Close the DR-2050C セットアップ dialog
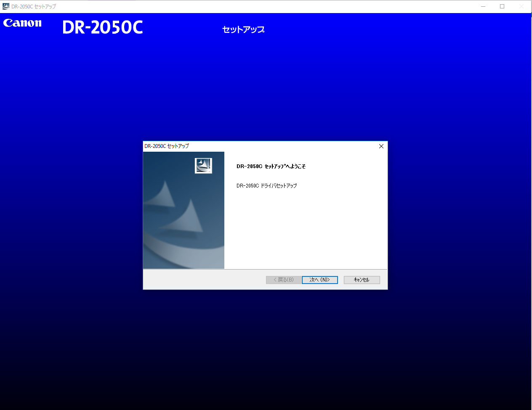Screen dimensions: 532x410 pyautogui.click(x=381, y=146)
